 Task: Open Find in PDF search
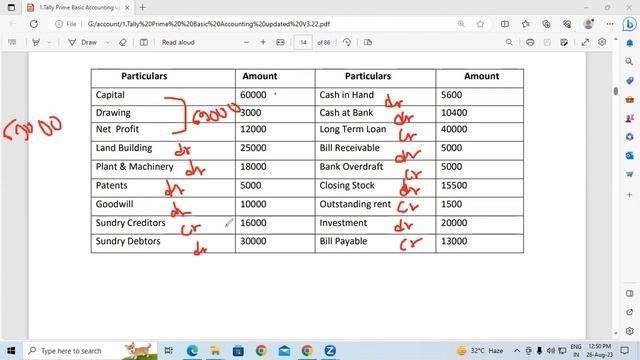509,42
